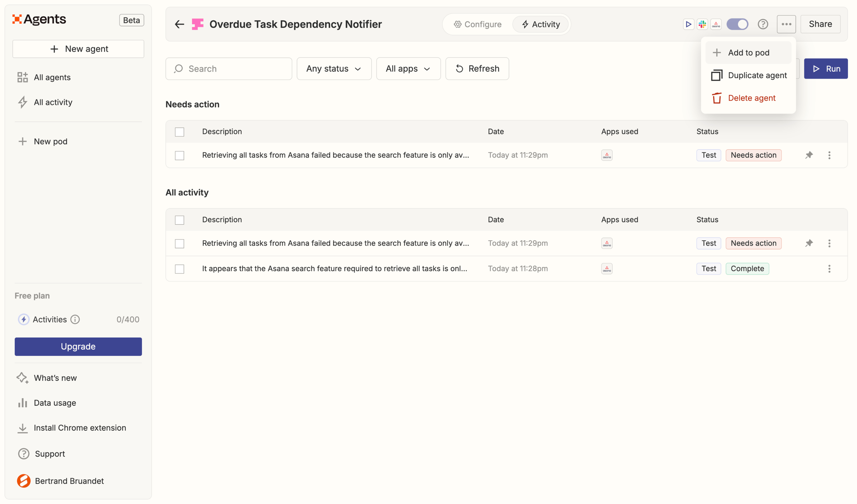This screenshot has width=857, height=504.
Task: Click the Search input field
Action: 229,69
